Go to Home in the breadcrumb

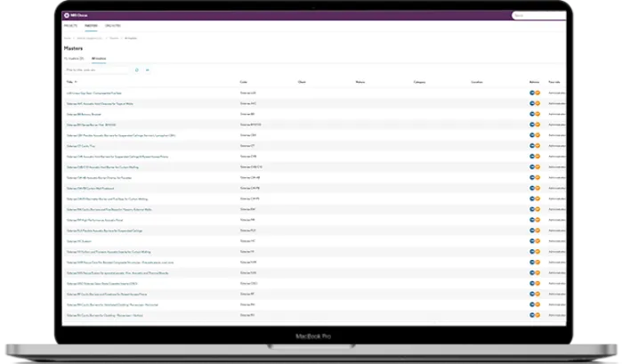click(68, 38)
